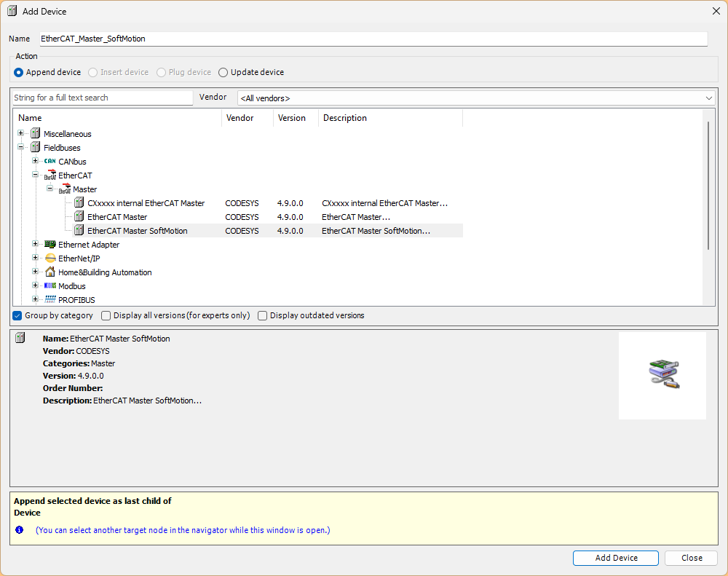Screen dimensions: 728x576
Task: Expand the PROFIBUS tree node
Action: tap(35, 299)
